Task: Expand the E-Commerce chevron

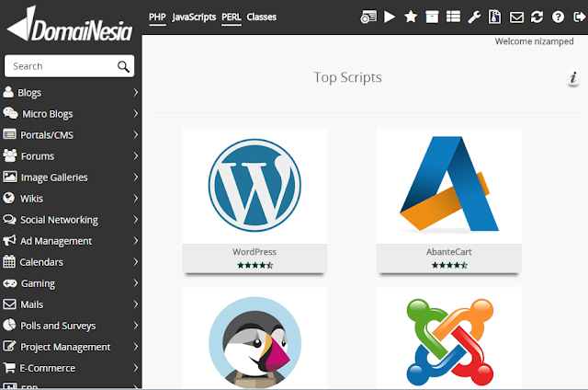Action: tap(136, 368)
